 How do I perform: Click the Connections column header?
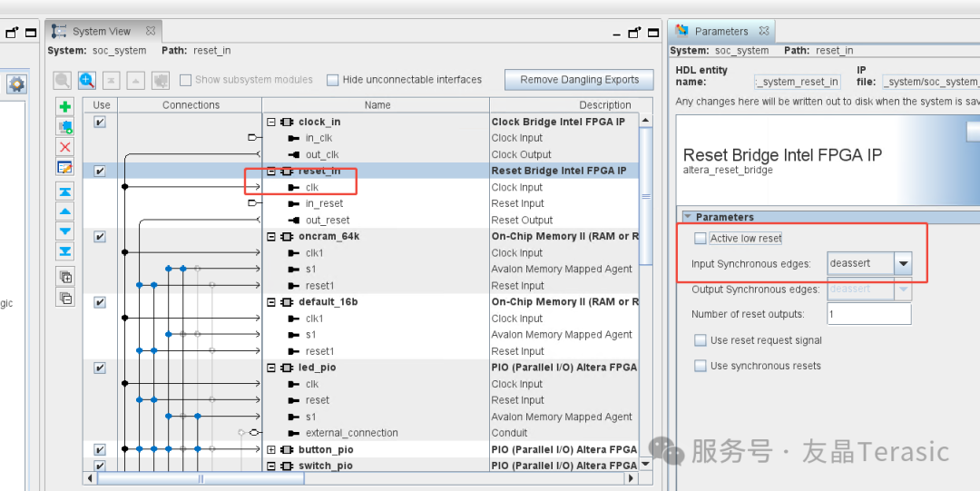[191, 105]
